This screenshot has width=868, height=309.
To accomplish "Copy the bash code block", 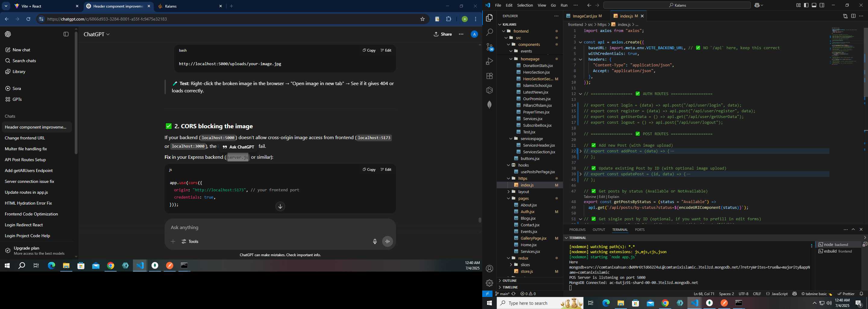I will (369, 50).
